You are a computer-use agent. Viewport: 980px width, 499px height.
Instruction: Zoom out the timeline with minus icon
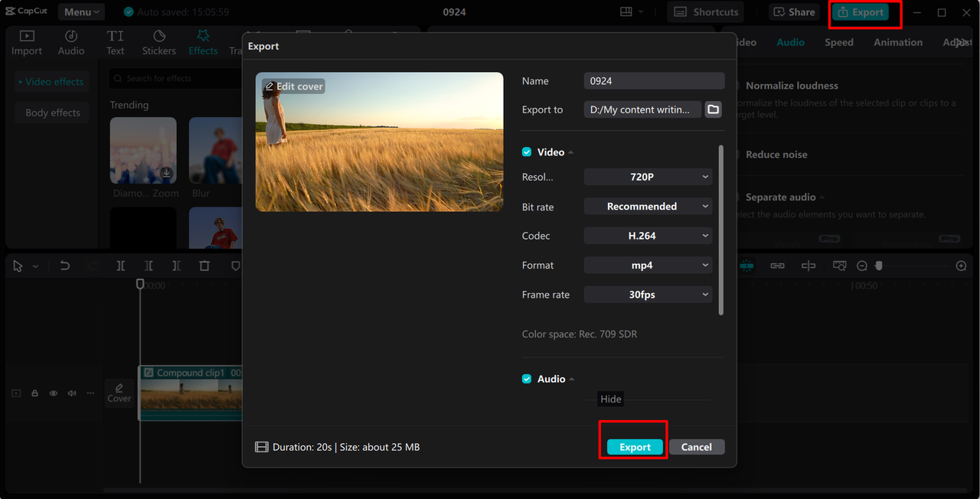(862, 266)
